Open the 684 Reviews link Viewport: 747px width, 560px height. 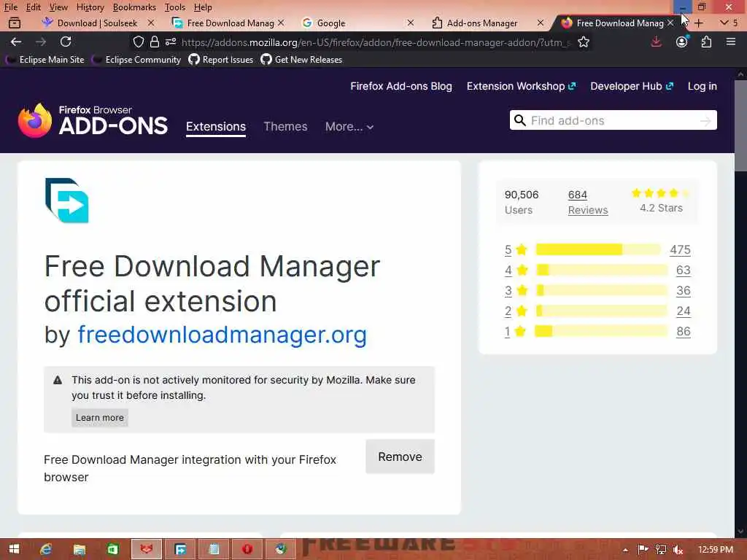click(x=588, y=203)
